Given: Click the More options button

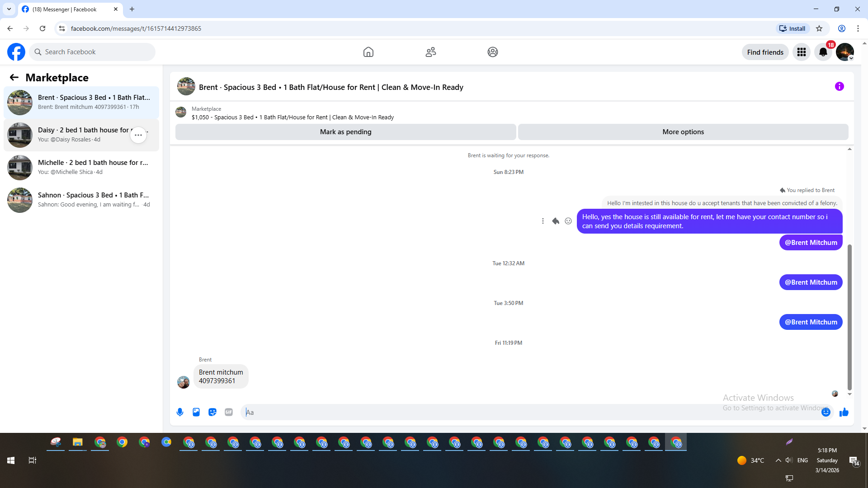Looking at the screenshot, I should [683, 132].
